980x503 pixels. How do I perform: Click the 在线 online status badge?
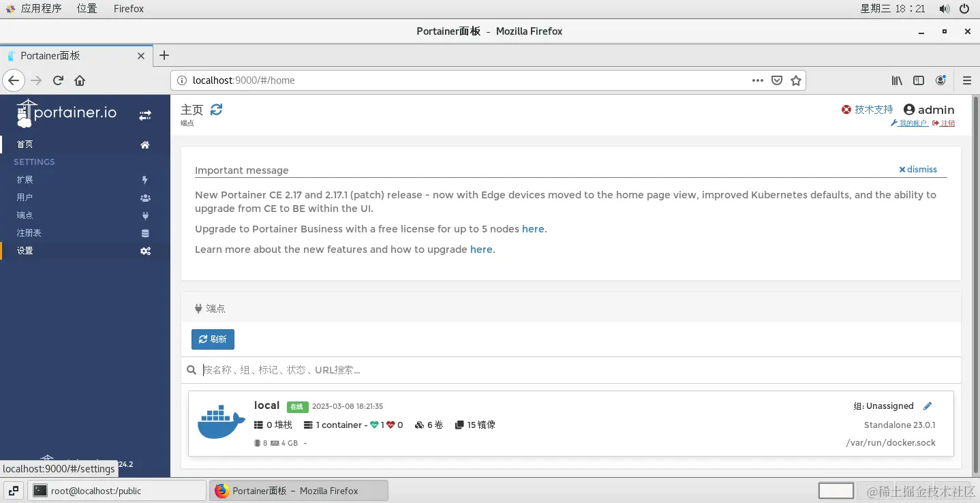click(x=297, y=407)
